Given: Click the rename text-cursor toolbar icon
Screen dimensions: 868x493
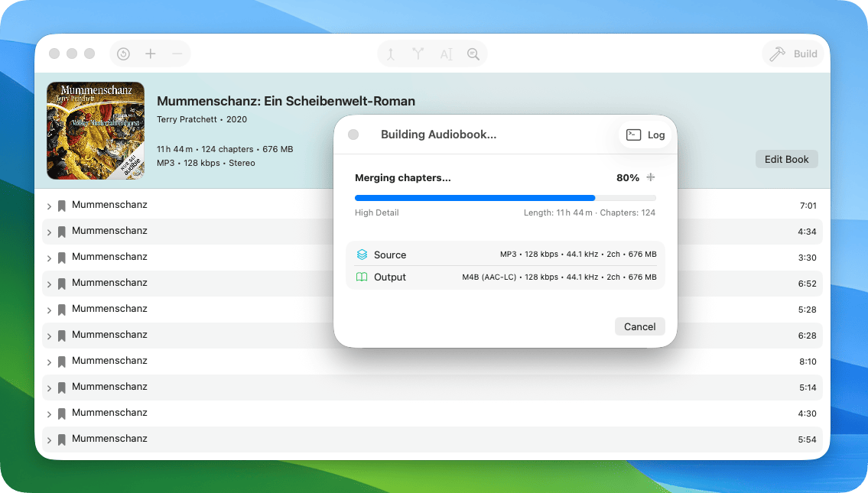Looking at the screenshot, I should (x=446, y=54).
